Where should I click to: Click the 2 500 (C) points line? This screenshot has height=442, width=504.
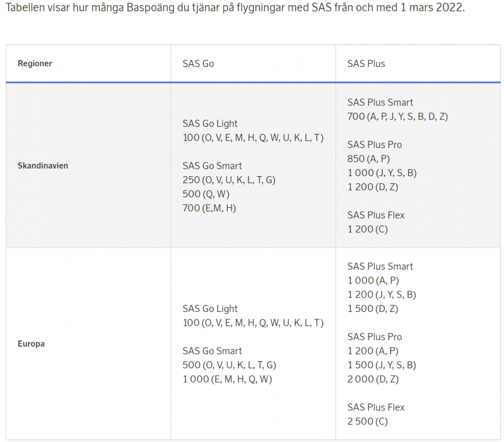click(x=367, y=421)
